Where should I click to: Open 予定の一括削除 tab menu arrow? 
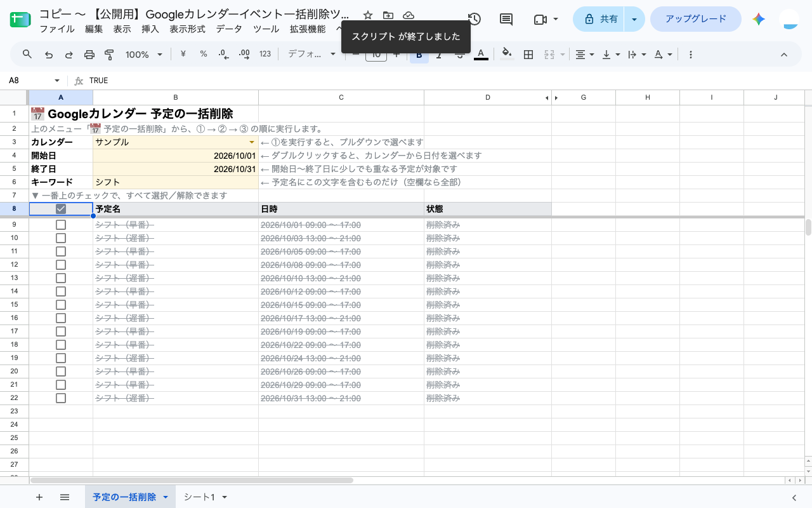[166, 497]
